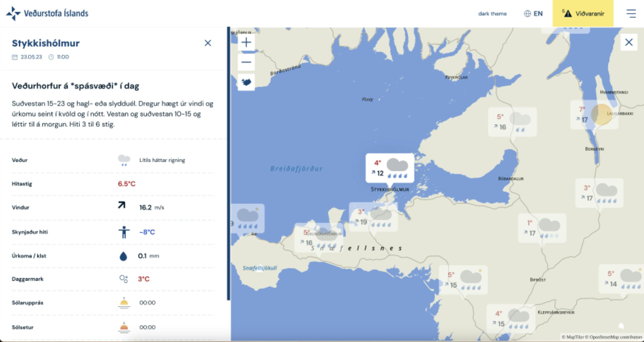Viewport: 644px width, 342px height.
Task: Click the sunrise icon in Sólarupprás row
Action: pyautogui.click(x=124, y=303)
